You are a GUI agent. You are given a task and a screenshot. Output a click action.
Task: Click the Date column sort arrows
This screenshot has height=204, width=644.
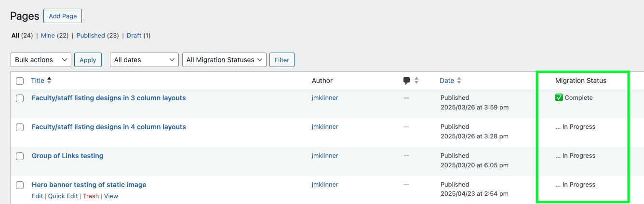pos(459,81)
